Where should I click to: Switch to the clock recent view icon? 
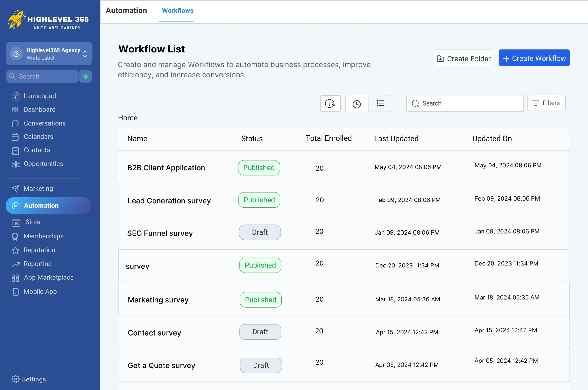pyautogui.click(x=357, y=104)
